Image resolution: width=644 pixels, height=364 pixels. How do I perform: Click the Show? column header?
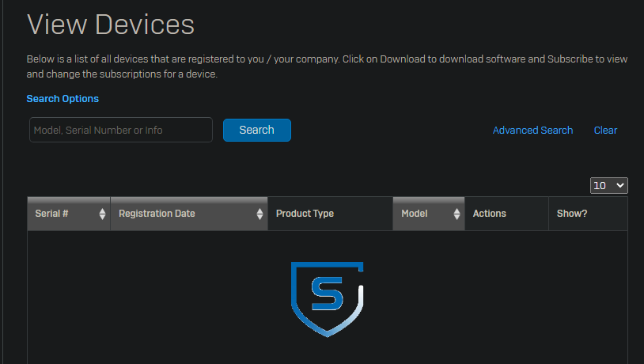point(588,214)
